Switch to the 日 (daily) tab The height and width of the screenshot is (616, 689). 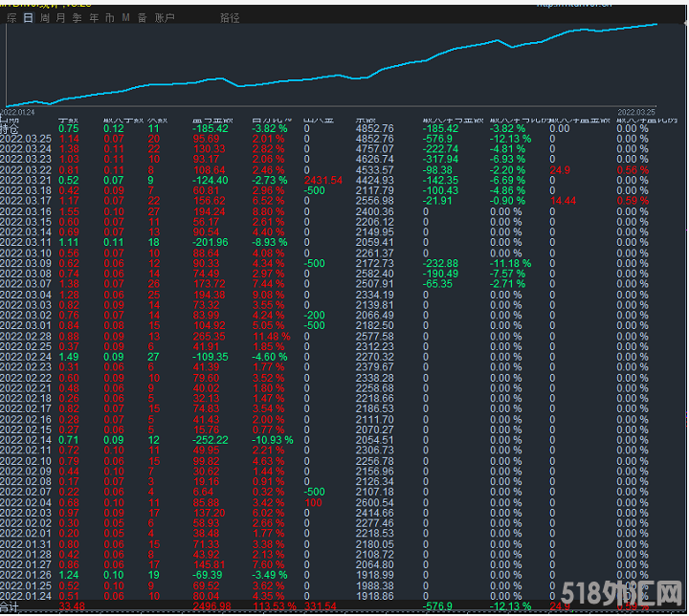[x=28, y=18]
